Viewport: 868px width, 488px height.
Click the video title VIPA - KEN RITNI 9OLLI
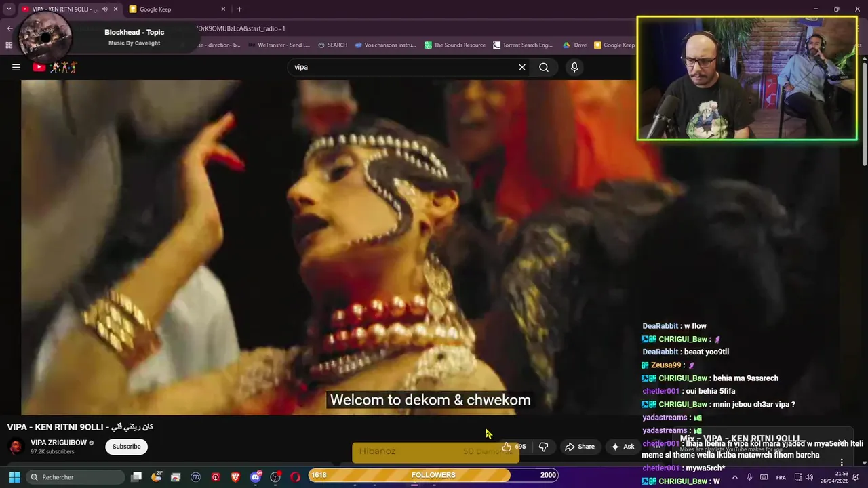80,427
